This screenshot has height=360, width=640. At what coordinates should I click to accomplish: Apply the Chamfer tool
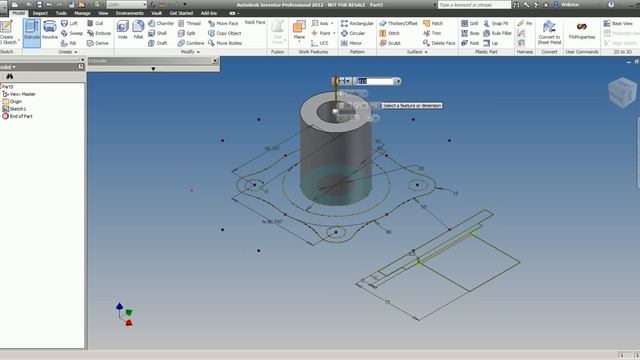click(161, 23)
